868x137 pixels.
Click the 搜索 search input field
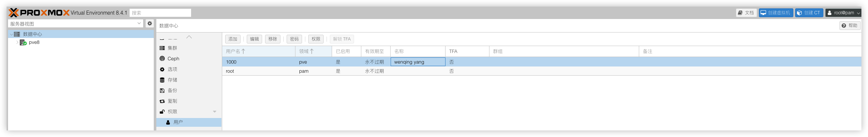click(160, 13)
